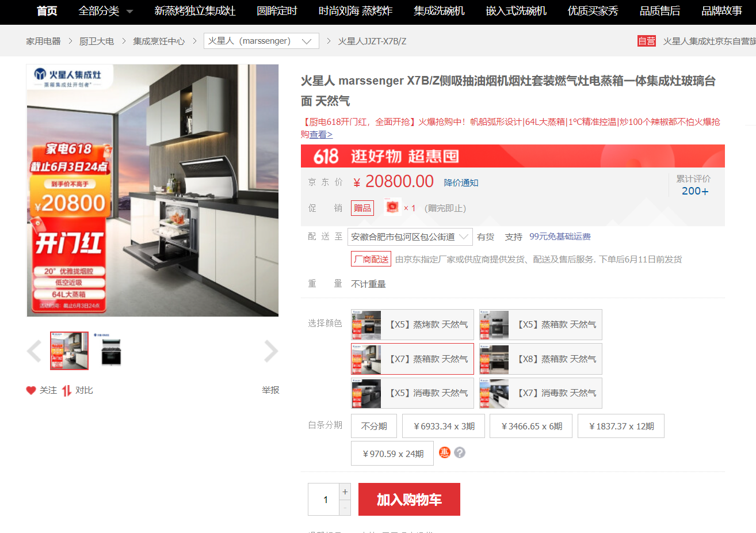Choose ¥970.59 x 24期 installment
The width and height of the screenshot is (756, 533).
click(x=392, y=454)
